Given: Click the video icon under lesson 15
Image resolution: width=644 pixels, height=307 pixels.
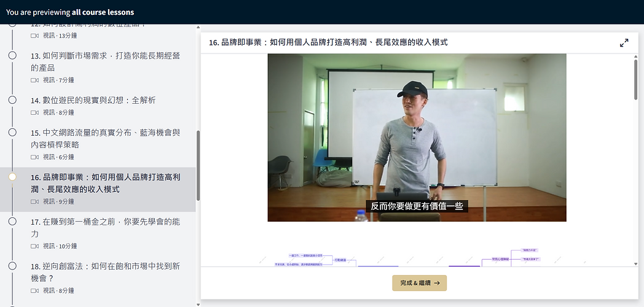Looking at the screenshot, I should 34,157.
